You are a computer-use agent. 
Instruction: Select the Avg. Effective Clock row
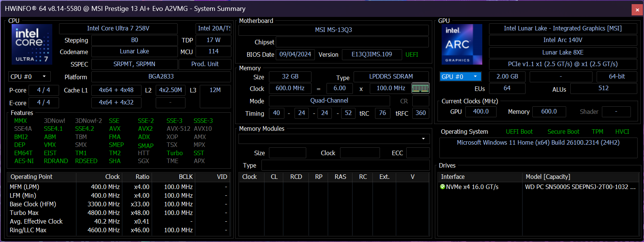118,222
